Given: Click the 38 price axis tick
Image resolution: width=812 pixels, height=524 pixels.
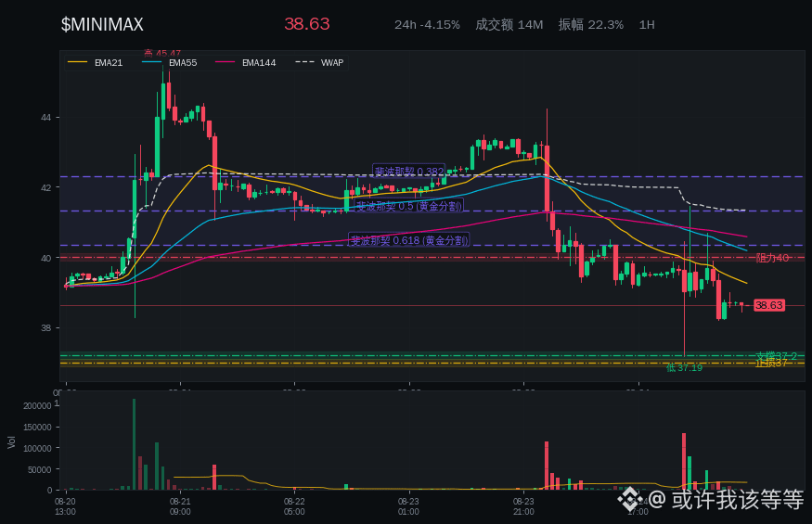Looking at the screenshot, I should [46, 327].
